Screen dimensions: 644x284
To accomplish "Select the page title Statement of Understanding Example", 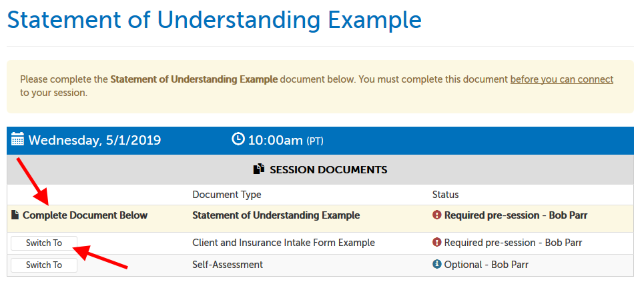I will coord(214,19).
